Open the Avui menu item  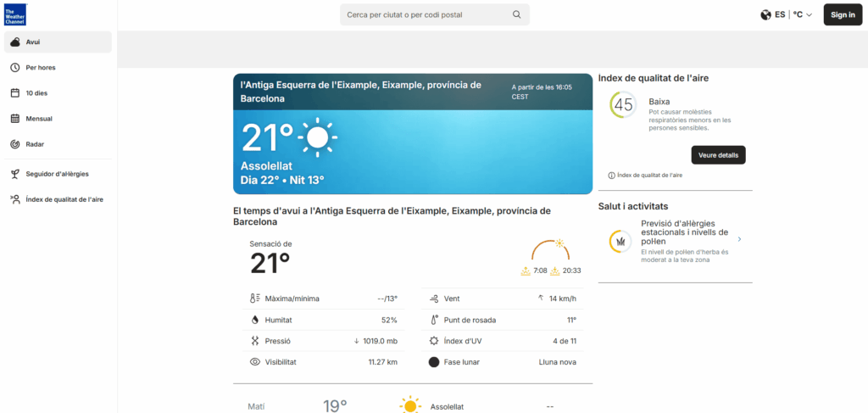[58, 42]
